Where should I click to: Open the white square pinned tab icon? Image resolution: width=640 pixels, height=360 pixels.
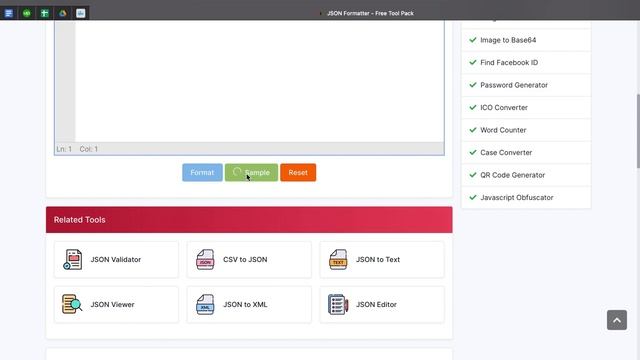pyautogui.click(x=80, y=13)
